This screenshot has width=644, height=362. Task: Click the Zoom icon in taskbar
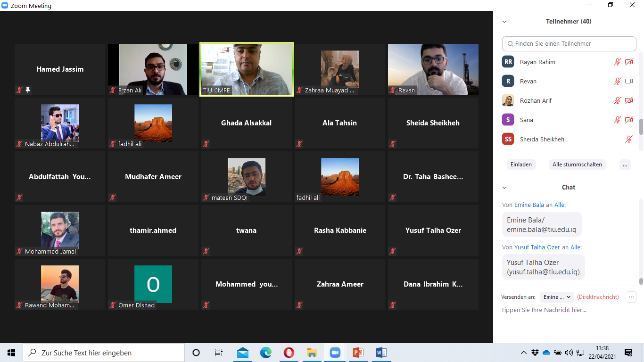point(335,353)
